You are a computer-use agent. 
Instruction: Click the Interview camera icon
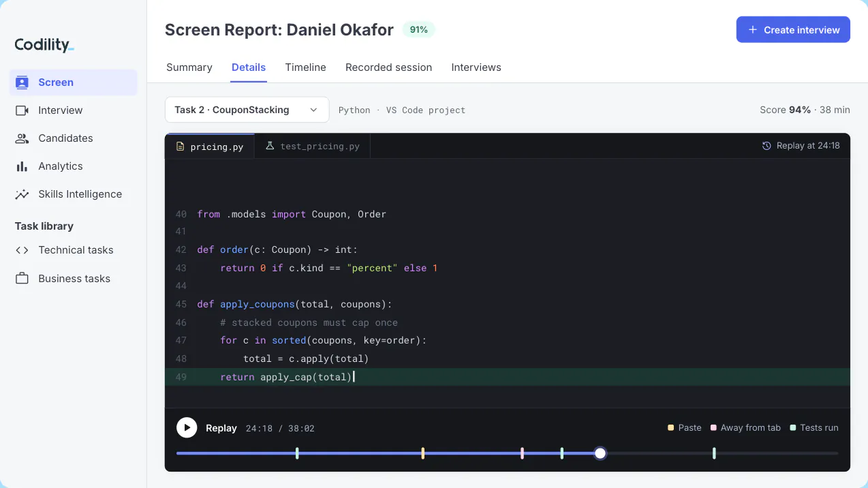(x=22, y=110)
